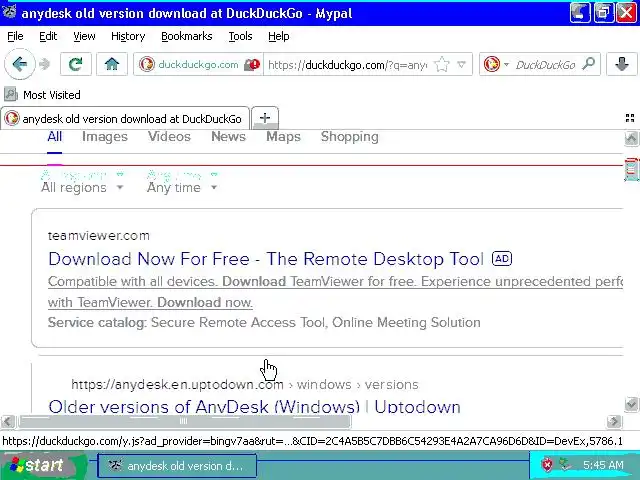Open Download Now For Free TeamViewer ad link
640x480 pixels.
tap(266, 259)
